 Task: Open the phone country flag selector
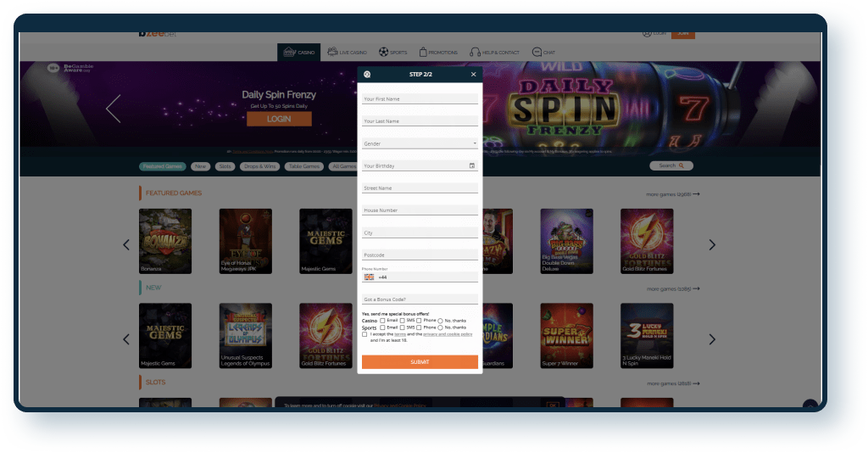click(369, 277)
